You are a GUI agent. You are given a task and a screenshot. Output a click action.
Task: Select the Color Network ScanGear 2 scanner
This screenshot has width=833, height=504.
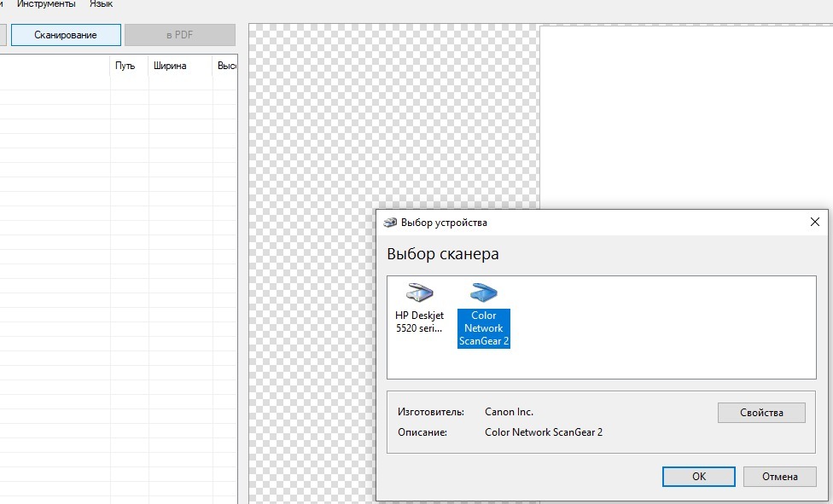point(483,315)
